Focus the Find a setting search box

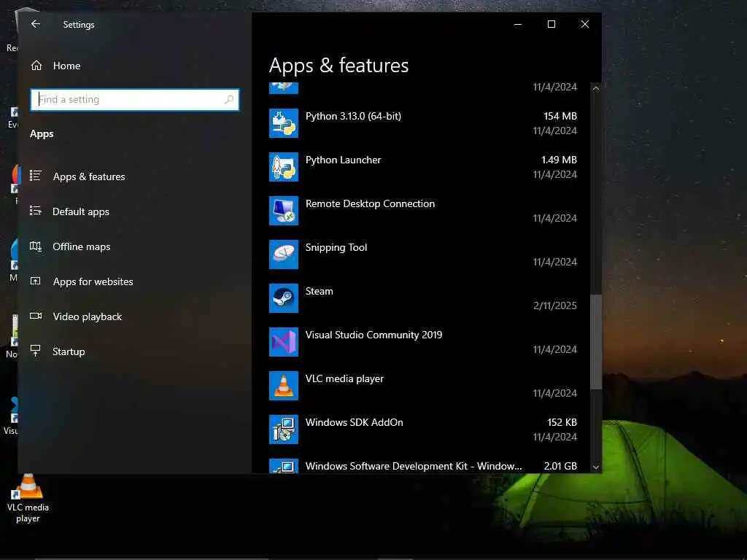135,100
